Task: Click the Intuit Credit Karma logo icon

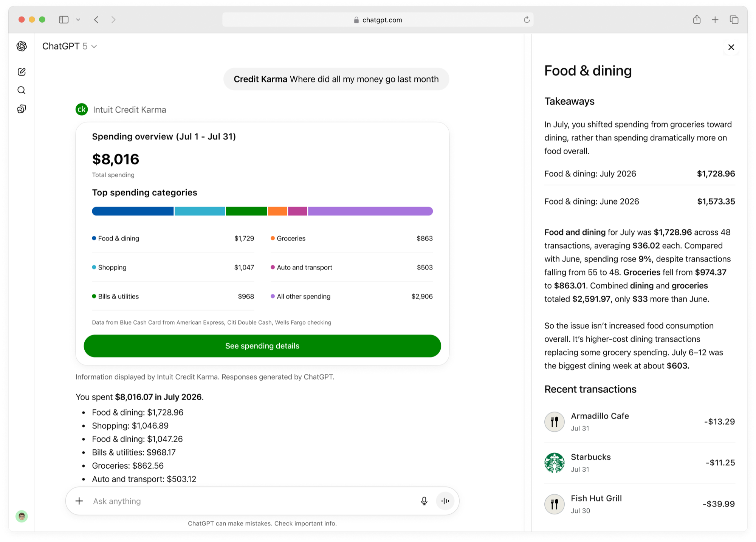Action: click(82, 110)
